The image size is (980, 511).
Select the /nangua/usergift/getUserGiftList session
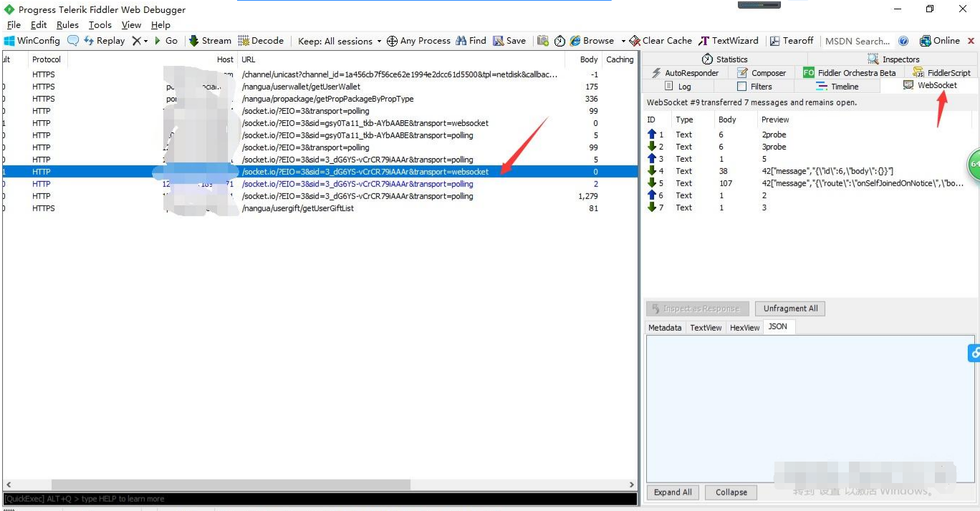click(320, 208)
